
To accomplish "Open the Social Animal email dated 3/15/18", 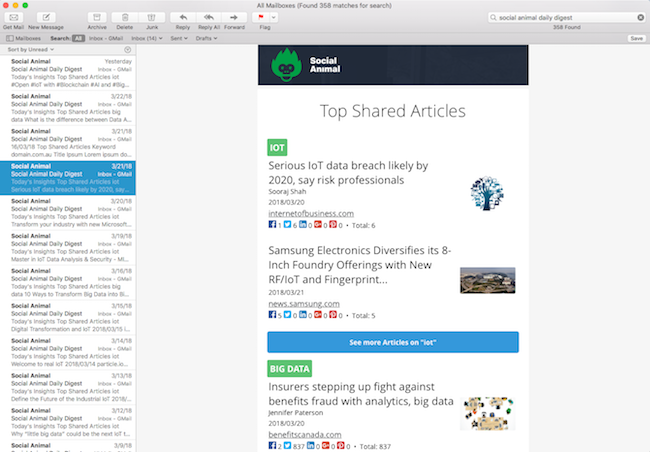I will coord(68,317).
